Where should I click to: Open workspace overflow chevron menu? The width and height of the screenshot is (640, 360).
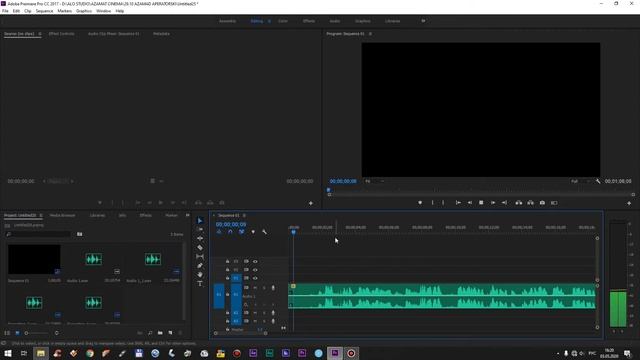tap(423, 21)
